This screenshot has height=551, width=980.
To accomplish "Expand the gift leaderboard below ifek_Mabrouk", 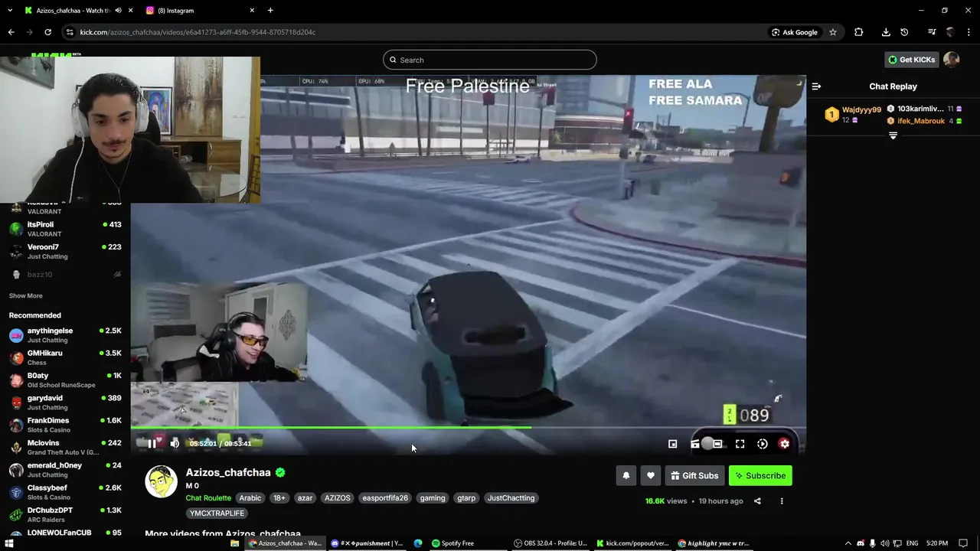I will pos(893,135).
